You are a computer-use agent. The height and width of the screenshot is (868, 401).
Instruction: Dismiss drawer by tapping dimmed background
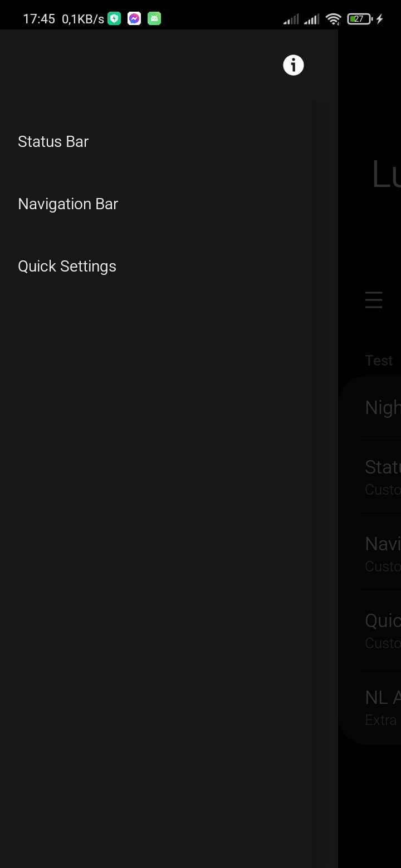point(369,807)
